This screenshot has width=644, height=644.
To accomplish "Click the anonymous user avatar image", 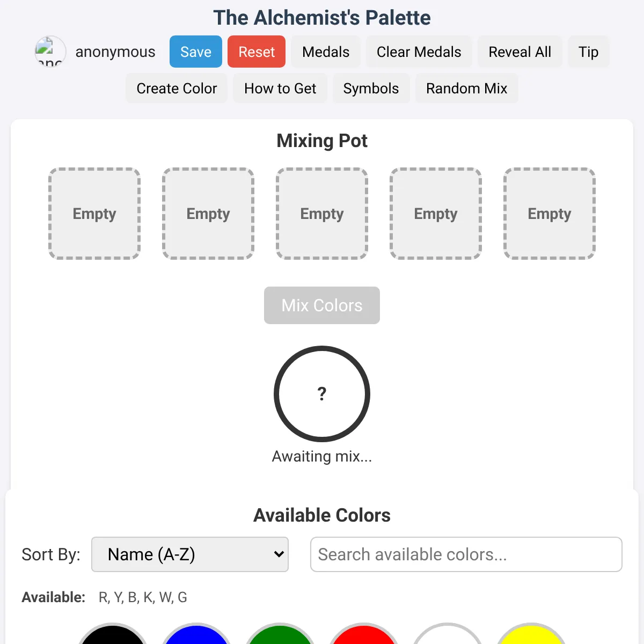I will coord(50,52).
